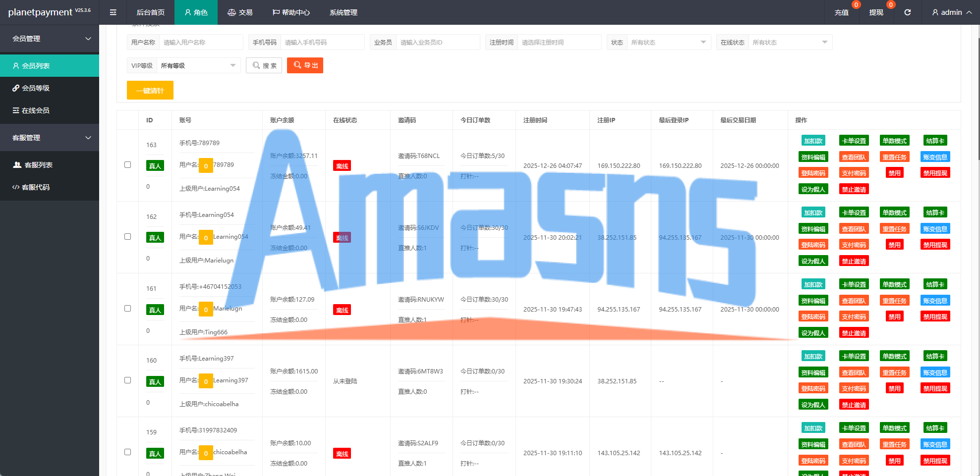This screenshot has height=476, width=980.
Task: Click the yellow 一键清针 button
Action: click(x=150, y=91)
